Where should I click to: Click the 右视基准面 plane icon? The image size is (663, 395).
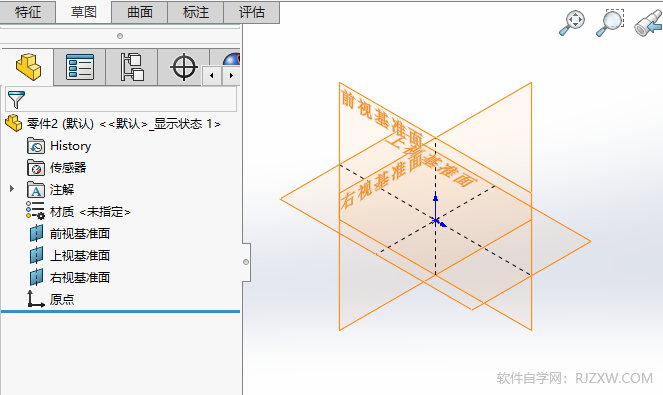click(37, 277)
